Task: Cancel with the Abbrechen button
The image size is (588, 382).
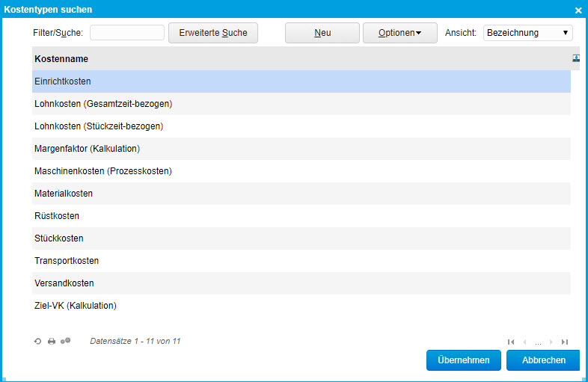Action: click(x=543, y=360)
